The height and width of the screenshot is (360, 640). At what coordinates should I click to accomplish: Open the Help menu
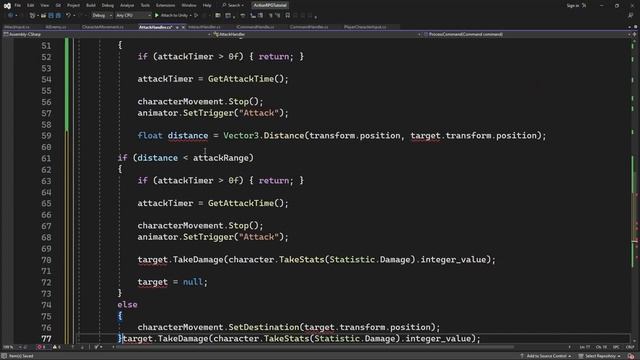point(207,5)
